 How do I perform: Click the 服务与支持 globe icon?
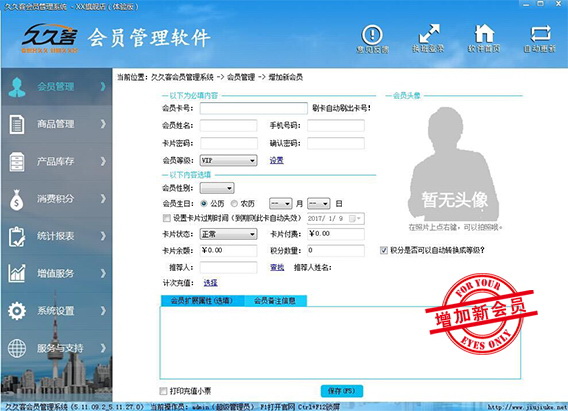[x=17, y=348]
